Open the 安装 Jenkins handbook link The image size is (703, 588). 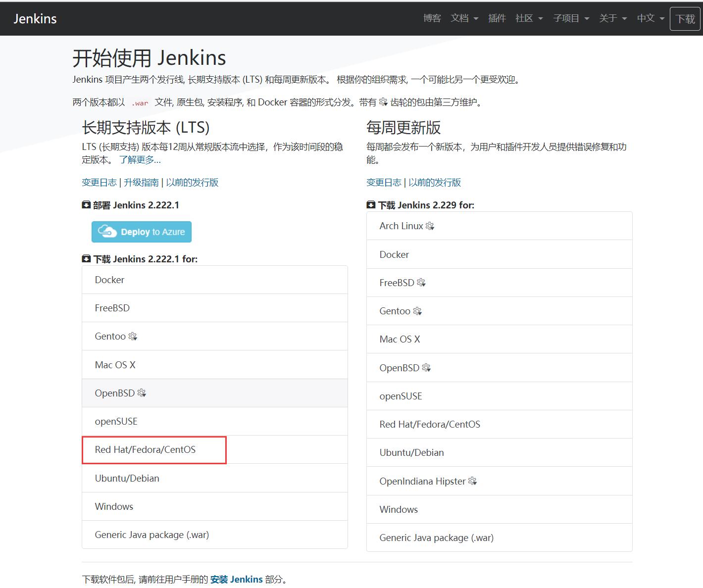(236, 579)
